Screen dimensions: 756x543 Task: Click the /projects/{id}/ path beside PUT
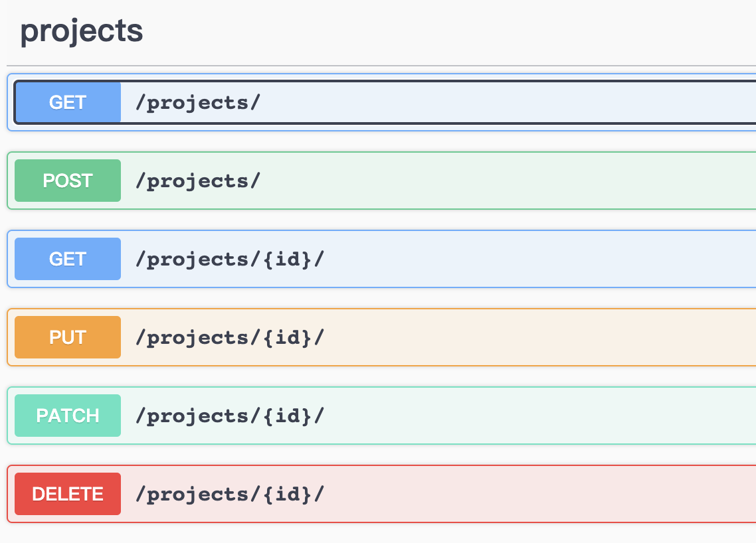coord(230,337)
